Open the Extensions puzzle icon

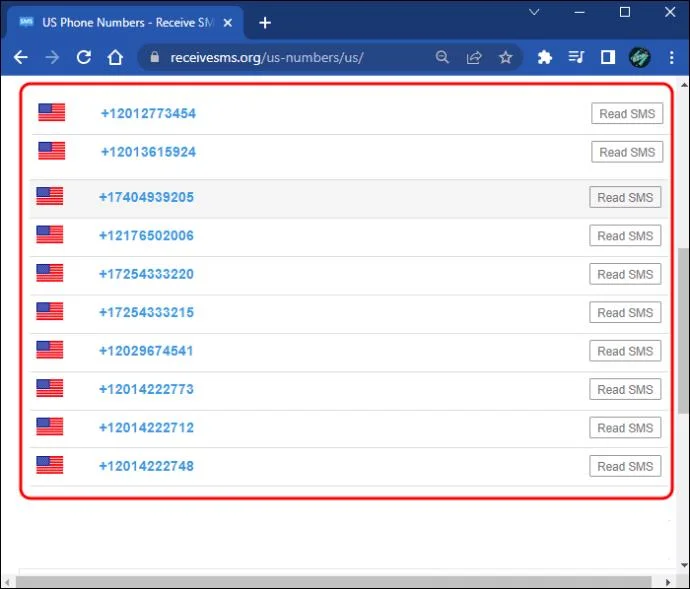(544, 57)
